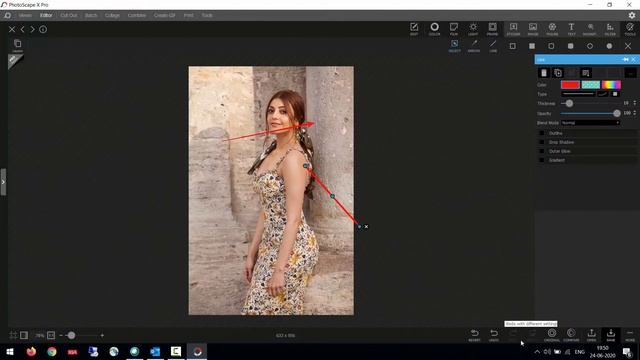Open the Edit tools icon
This screenshot has width=640, height=360.
414,29
